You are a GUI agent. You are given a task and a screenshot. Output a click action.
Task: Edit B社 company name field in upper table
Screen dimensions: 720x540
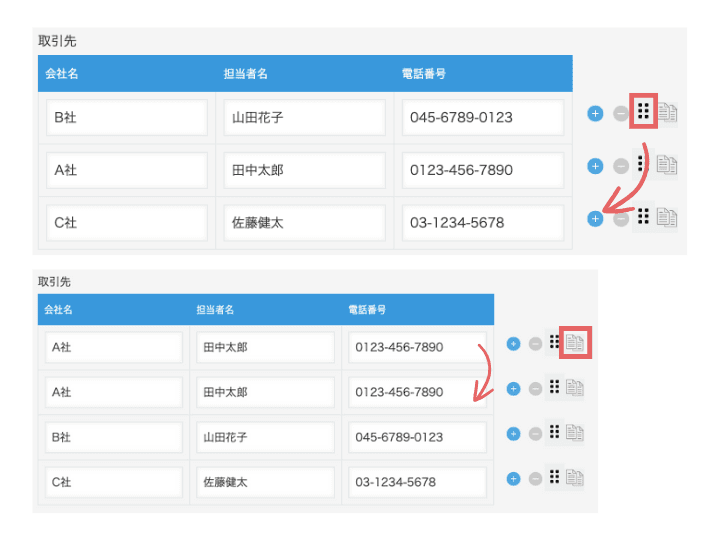tap(127, 118)
